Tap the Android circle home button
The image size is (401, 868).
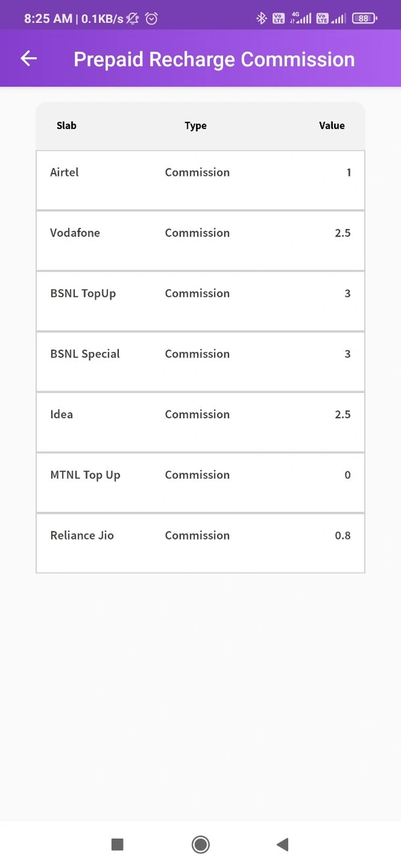coord(200,845)
